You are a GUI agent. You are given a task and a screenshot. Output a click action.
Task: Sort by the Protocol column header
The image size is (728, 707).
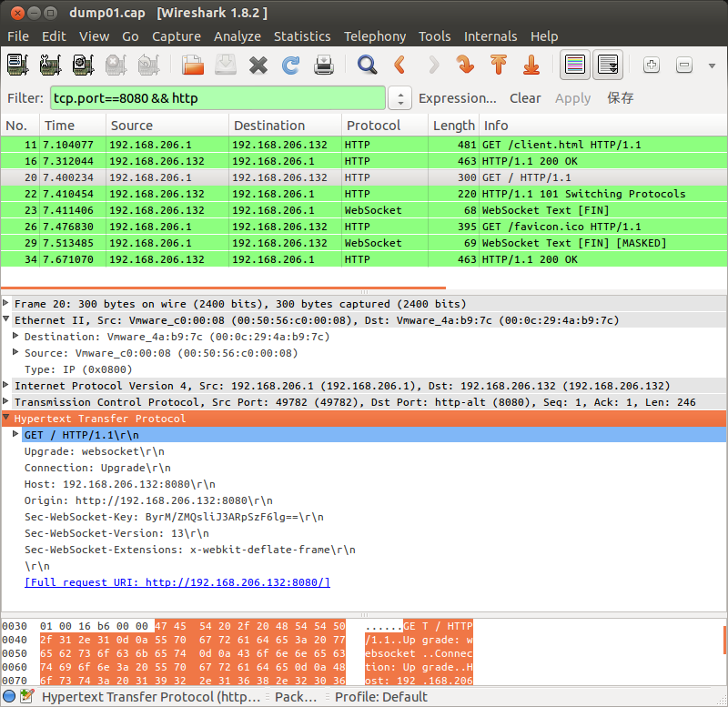(x=384, y=126)
